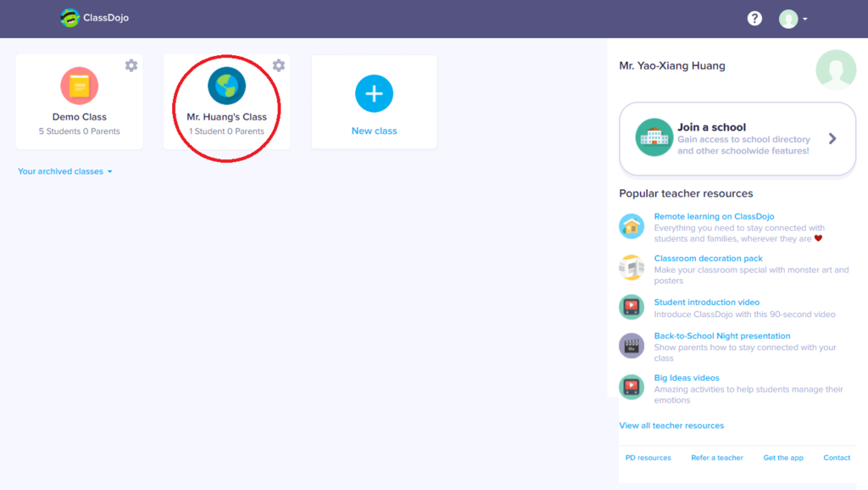Open the Back-to-School Night presentation link

722,336
